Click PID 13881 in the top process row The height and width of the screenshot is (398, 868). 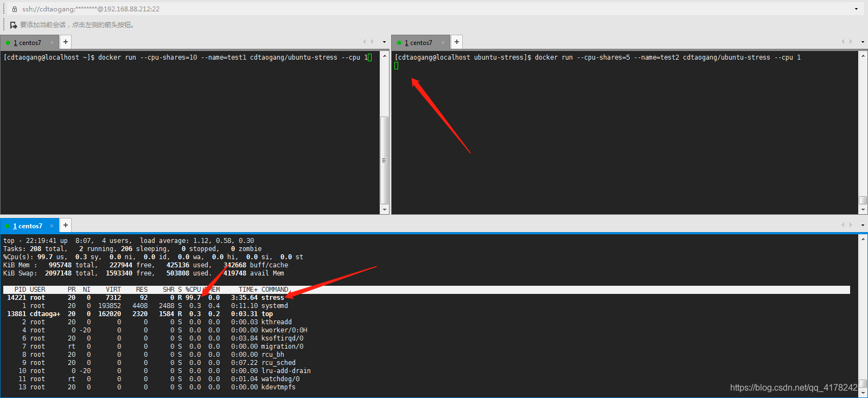coord(16,314)
